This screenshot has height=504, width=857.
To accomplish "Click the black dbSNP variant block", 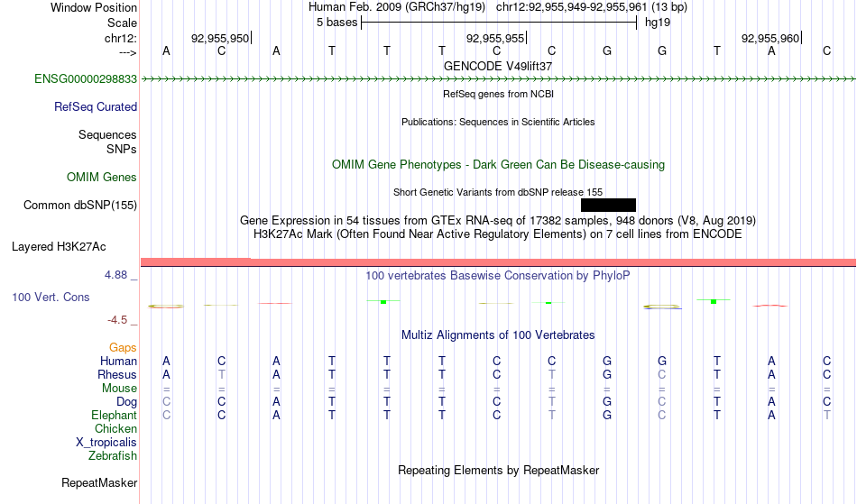I will (x=608, y=206).
